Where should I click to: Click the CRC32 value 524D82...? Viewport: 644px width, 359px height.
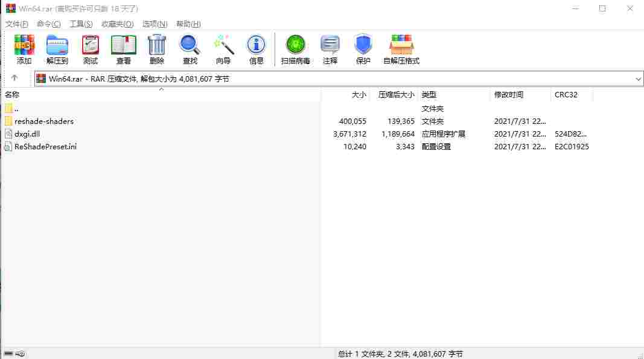point(570,134)
